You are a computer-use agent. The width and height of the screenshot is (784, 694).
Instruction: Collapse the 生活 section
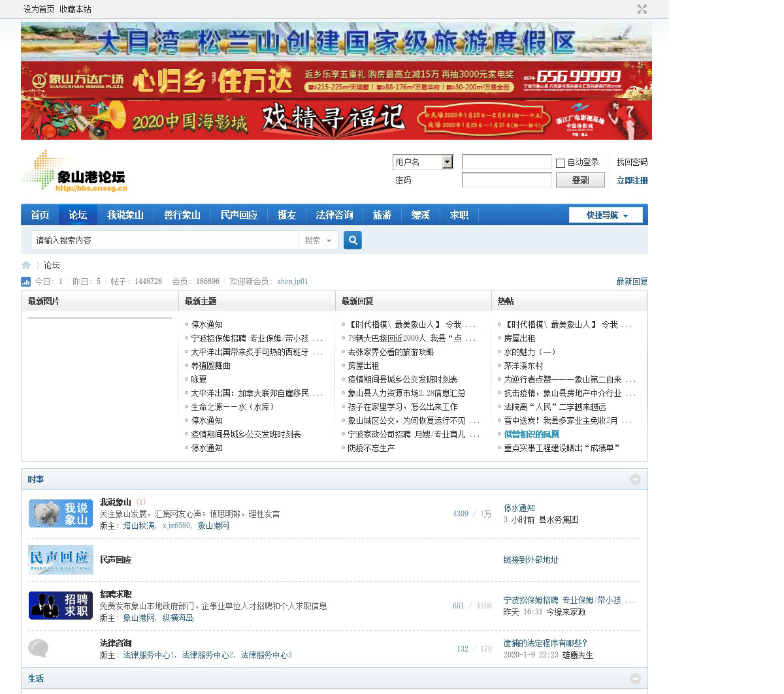[x=635, y=679]
